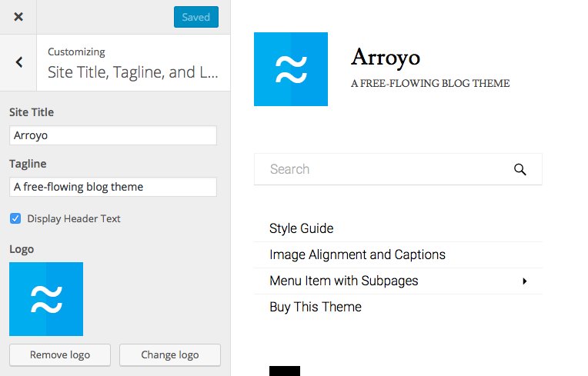Expand the subpages arrow in menu
This screenshot has width=588, height=376.
(525, 281)
